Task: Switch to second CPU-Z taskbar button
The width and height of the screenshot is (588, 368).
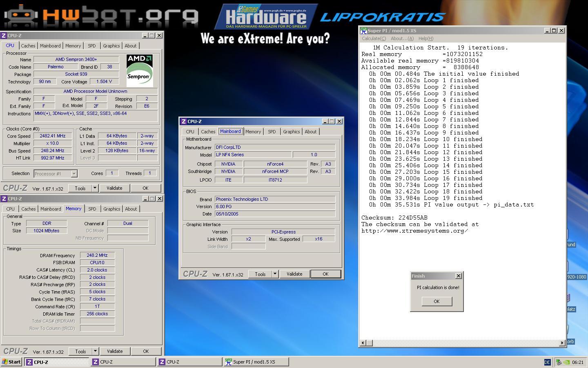Action: click(x=123, y=362)
